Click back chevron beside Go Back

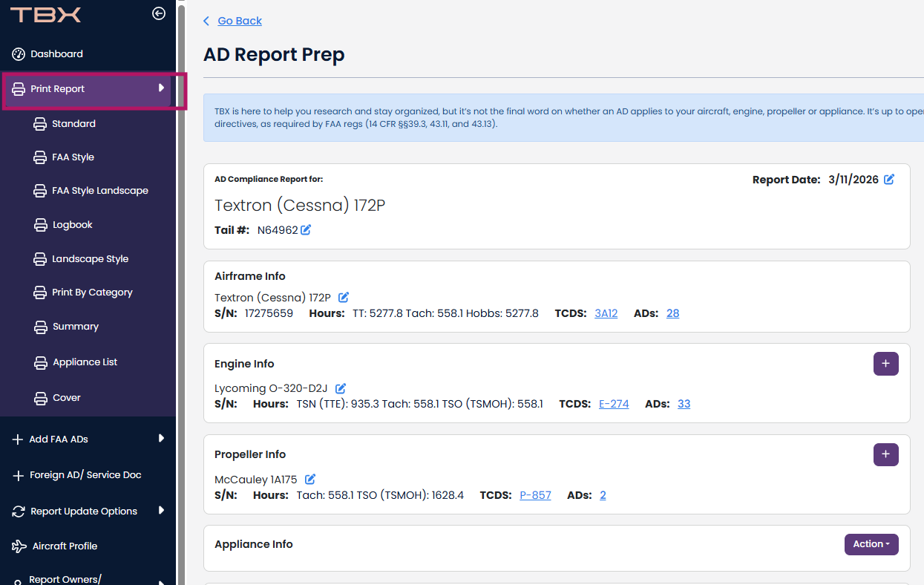[x=206, y=21]
